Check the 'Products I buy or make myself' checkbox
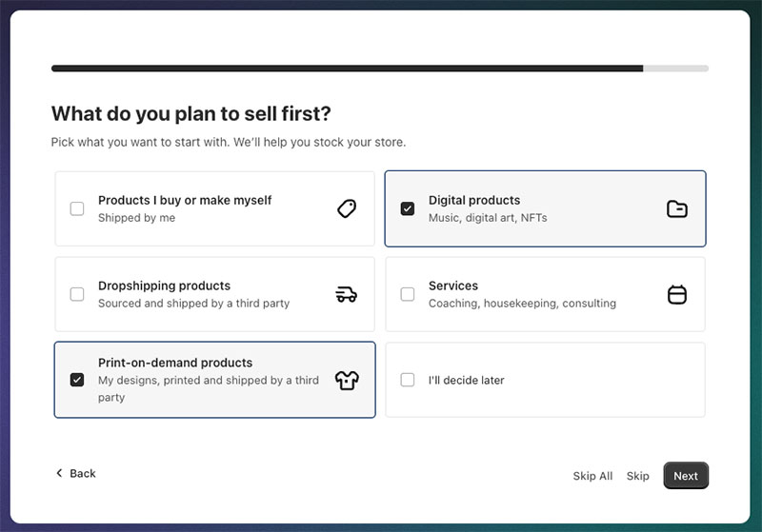This screenshot has height=532, width=762. pos(77,208)
